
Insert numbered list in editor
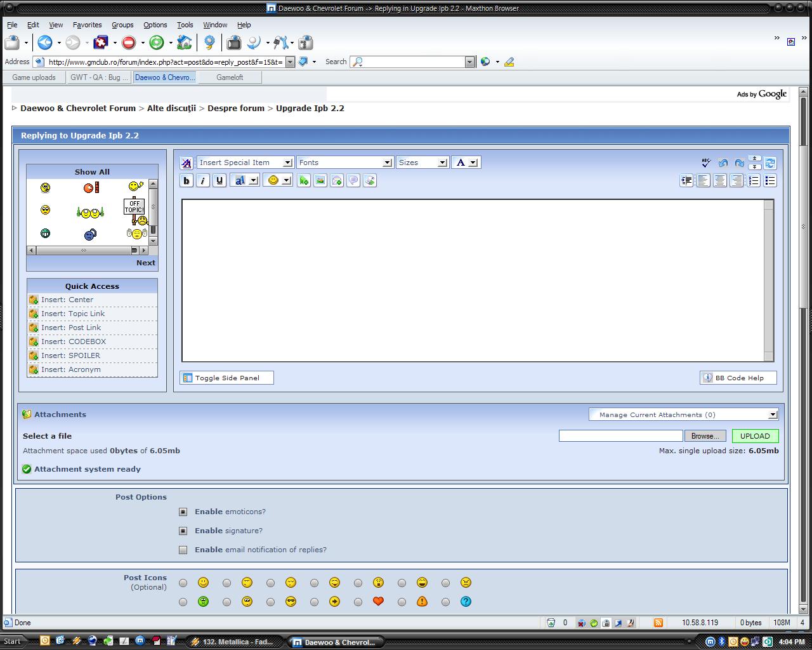click(x=754, y=181)
